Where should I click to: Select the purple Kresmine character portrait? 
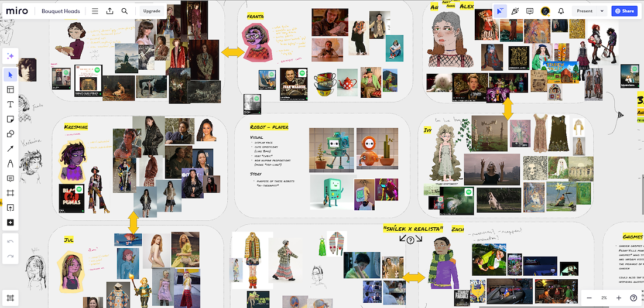[x=72, y=162]
